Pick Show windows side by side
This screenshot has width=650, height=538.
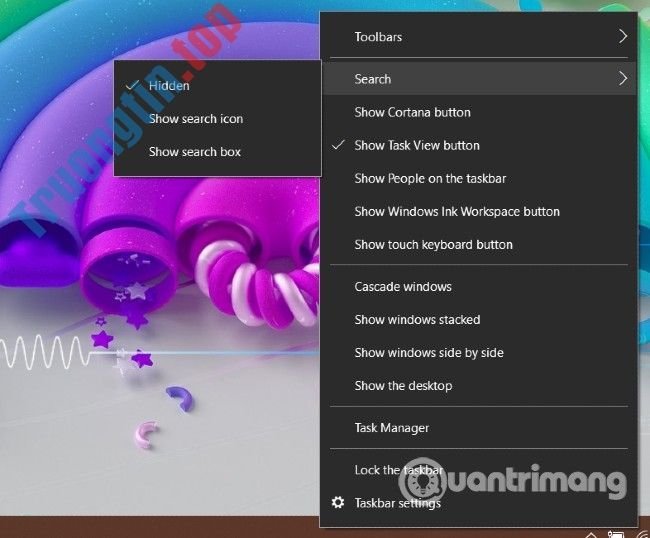[x=428, y=353]
